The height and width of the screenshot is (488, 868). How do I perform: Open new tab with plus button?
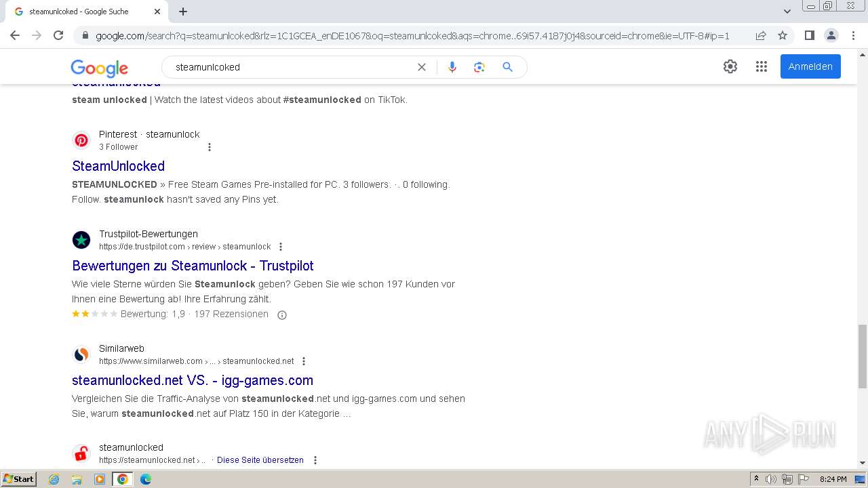point(183,12)
